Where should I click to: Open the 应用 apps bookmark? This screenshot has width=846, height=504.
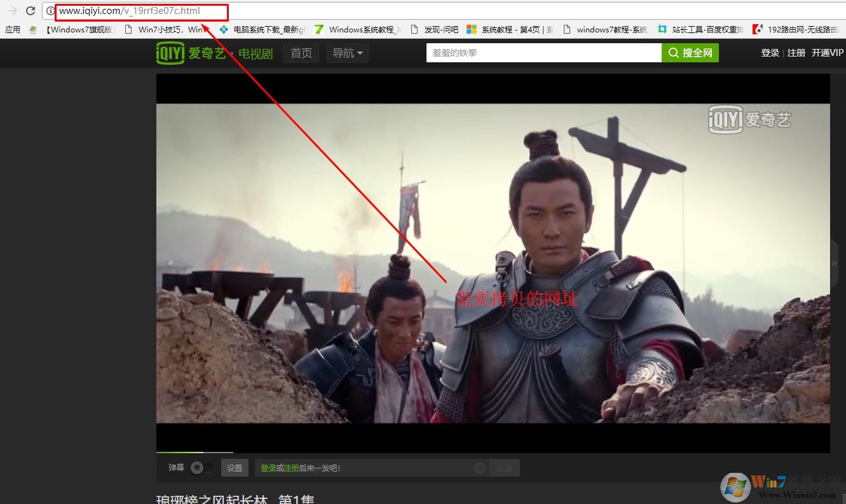[13, 29]
